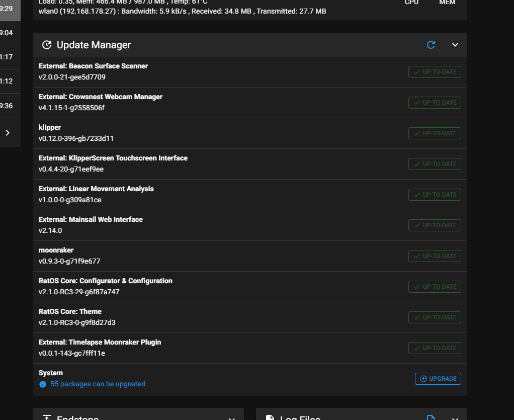The image size is (514, 420).
Task: Click the RatOS Core: Theme title
Action: coord(70,311)
